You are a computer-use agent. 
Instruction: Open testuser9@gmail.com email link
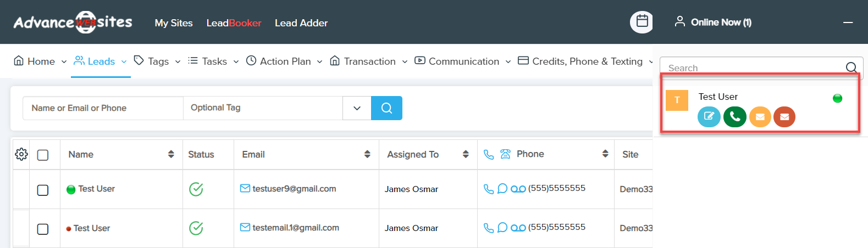294,189
